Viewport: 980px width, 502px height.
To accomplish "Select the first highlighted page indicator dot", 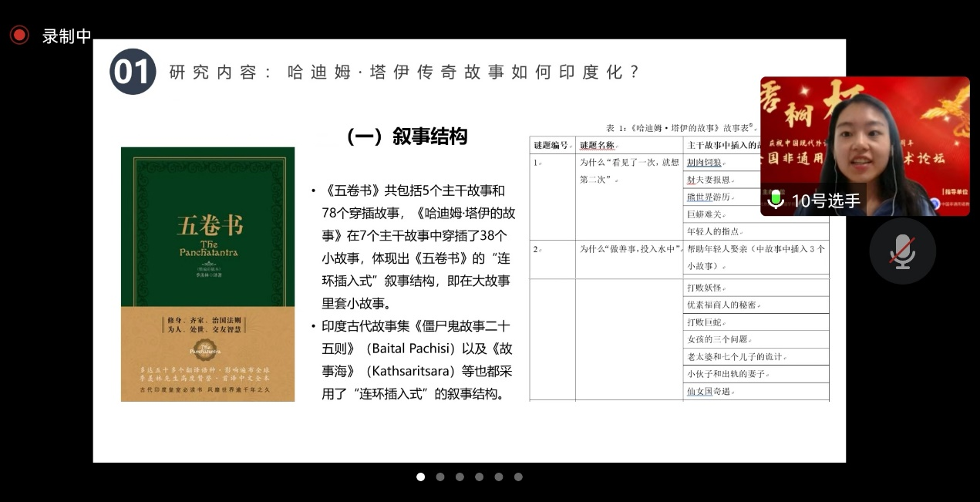I will 420,477.
